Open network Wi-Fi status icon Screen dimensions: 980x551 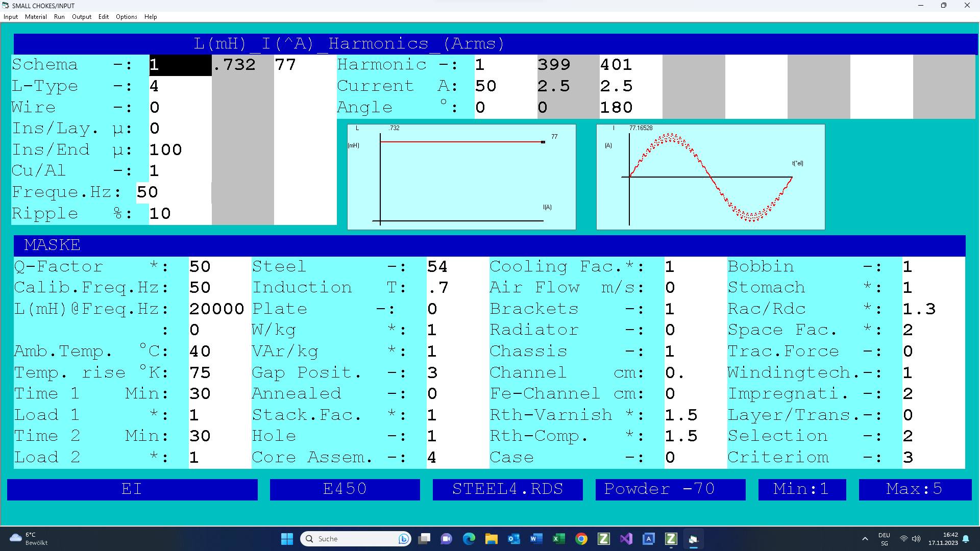904,539
